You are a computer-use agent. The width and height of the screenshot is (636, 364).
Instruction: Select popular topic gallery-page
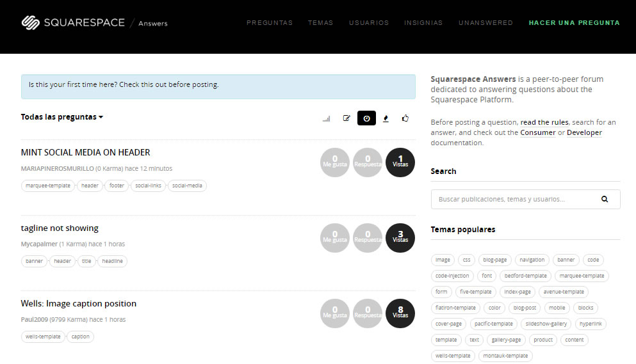(x=506, y=340)
